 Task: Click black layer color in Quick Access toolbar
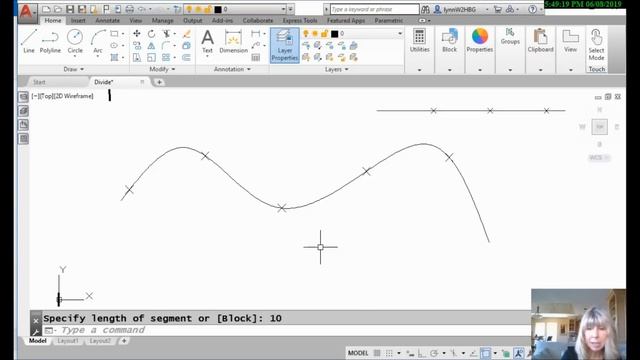click(218, 9)
